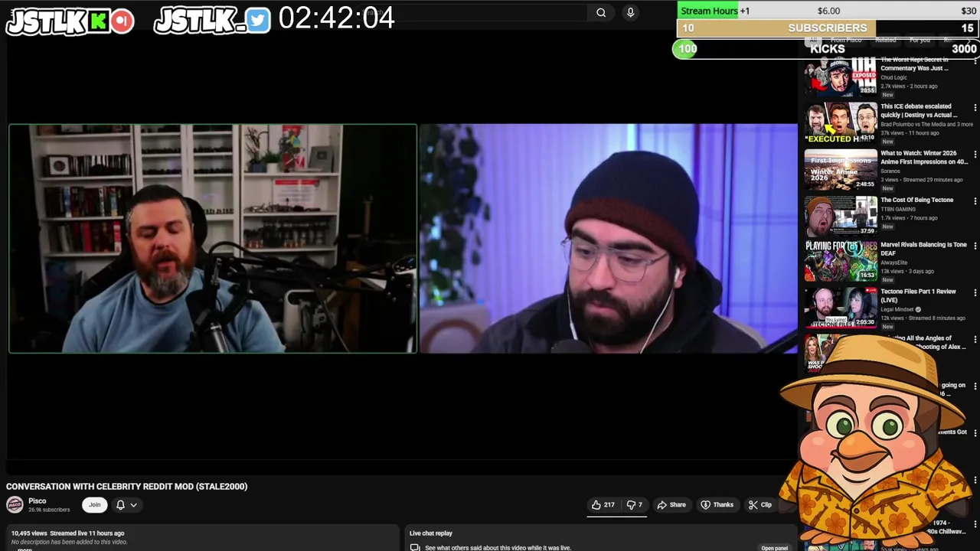This screenshot has width=980, height=551.
Task: Select the 'Related' filter chip
Action: point(886,40)
